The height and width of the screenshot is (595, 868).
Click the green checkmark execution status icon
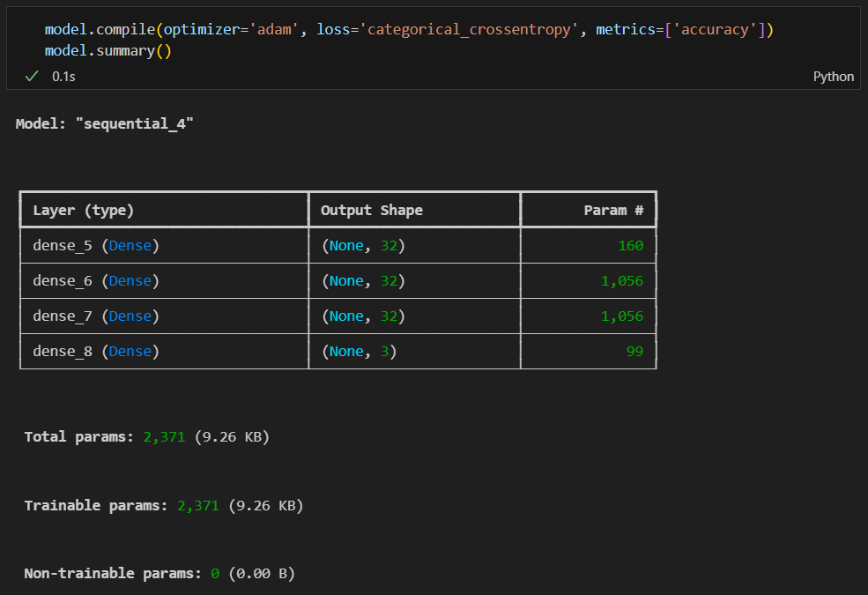[32, 77]
